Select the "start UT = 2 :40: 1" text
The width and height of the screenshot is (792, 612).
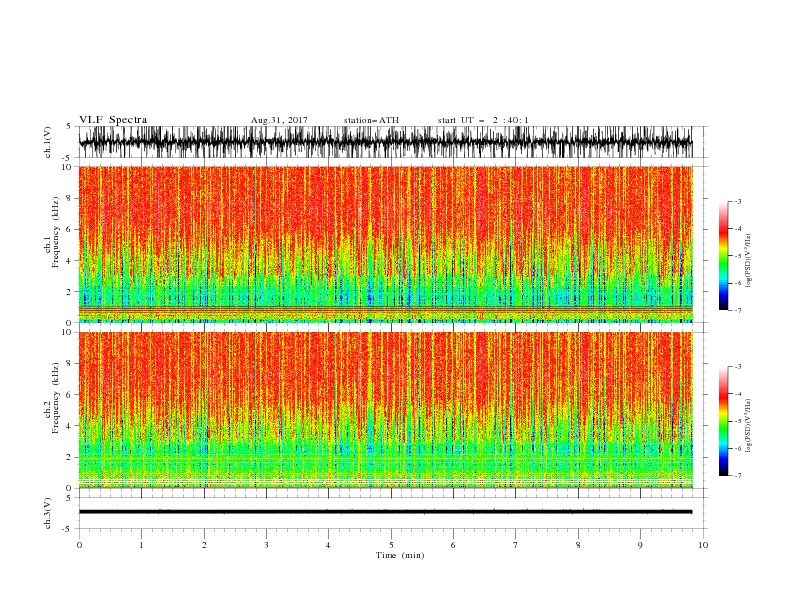(x=483, y=120)
